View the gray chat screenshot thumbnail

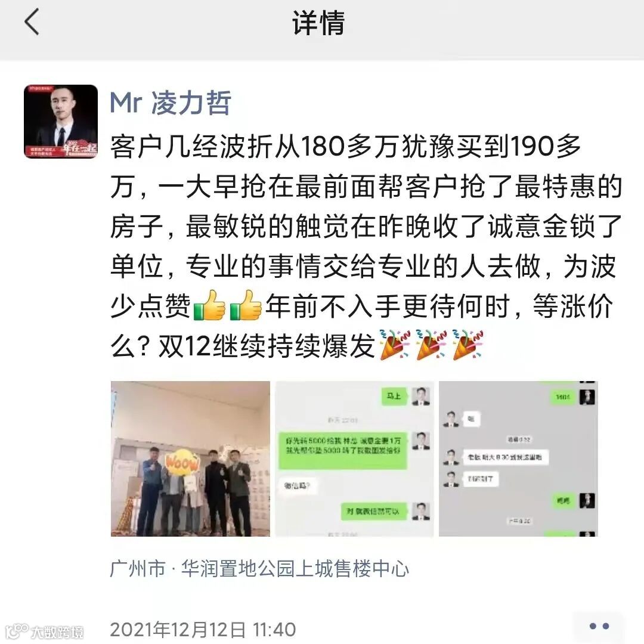pyautogui.click(x=518, y=459)
